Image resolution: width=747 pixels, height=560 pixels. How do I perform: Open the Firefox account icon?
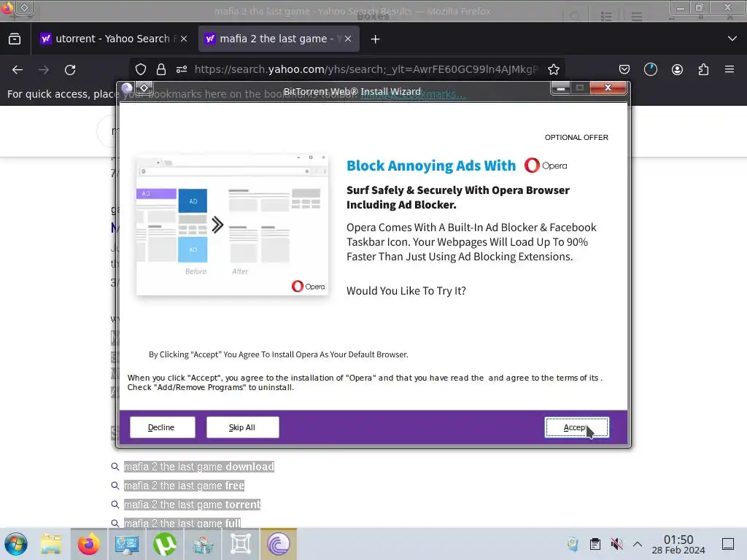click(x=677, y=70)
